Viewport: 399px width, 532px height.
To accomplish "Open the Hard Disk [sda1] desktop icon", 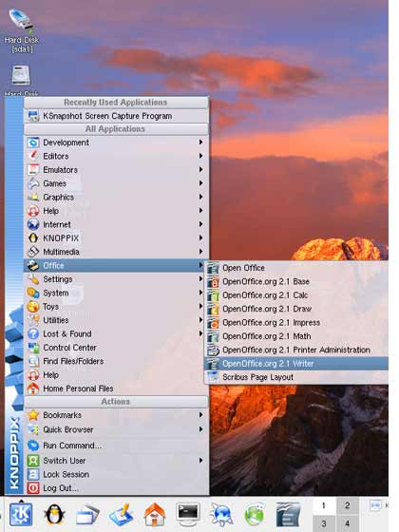I will (x=21, y=29).
